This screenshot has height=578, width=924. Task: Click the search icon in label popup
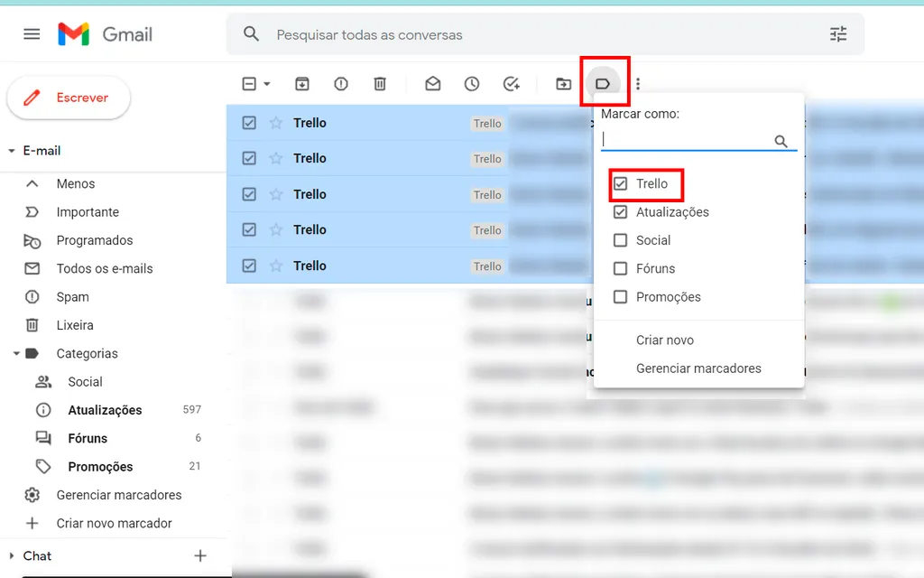pos(781,141)
